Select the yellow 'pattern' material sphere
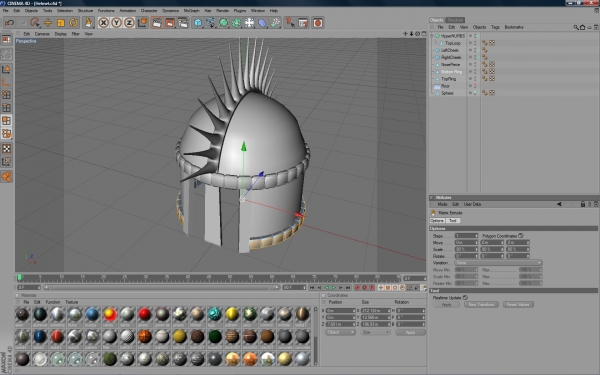Image resolution: width=600 pixels, height=375 pixels. pyautogui.click(x=232, y=314)
